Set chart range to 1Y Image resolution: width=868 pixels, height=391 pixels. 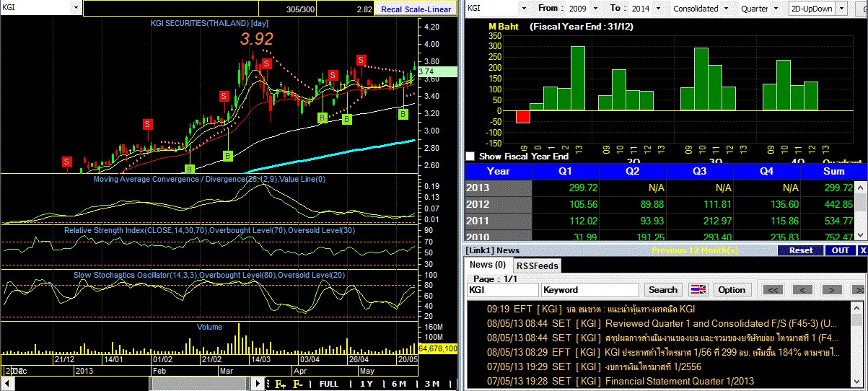point(366,384)
